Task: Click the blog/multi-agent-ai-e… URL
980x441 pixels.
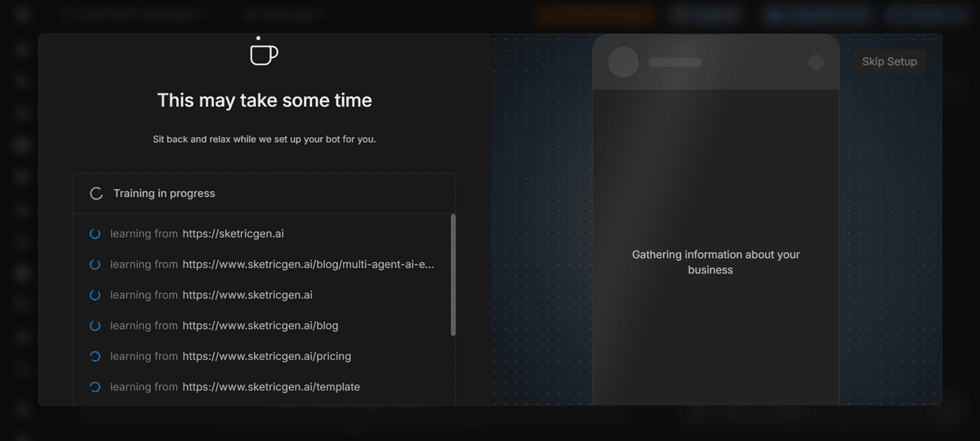Action: (x=309, y=265)
